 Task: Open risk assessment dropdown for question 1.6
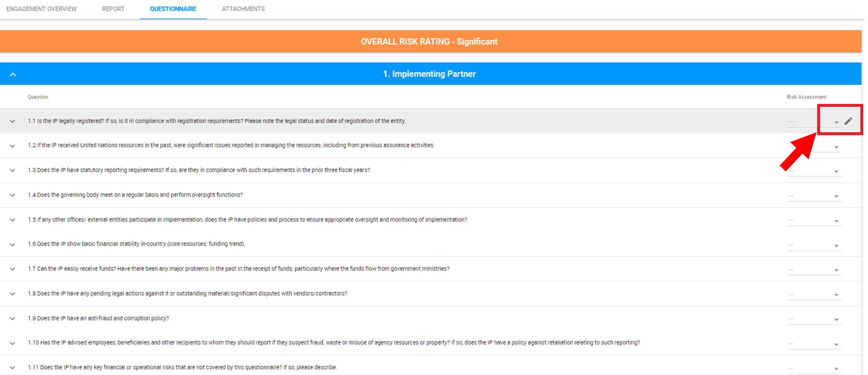[814, 245]
